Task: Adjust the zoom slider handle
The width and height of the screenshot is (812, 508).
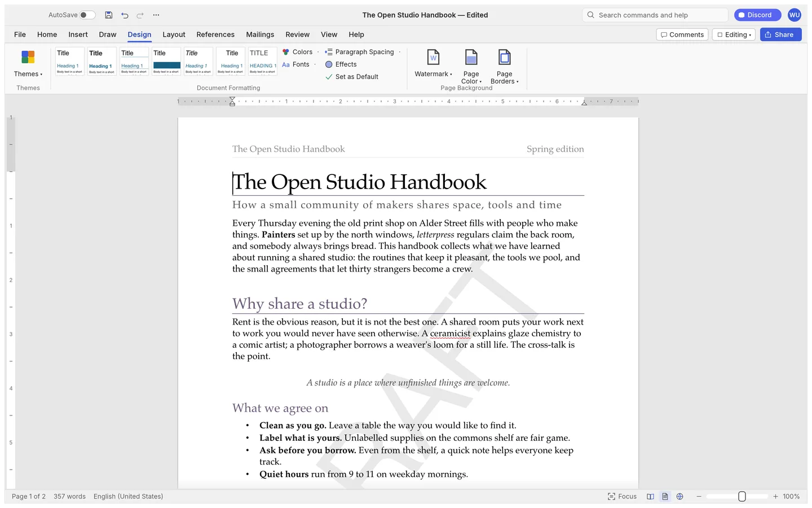Action: click(x=742, y=497)
